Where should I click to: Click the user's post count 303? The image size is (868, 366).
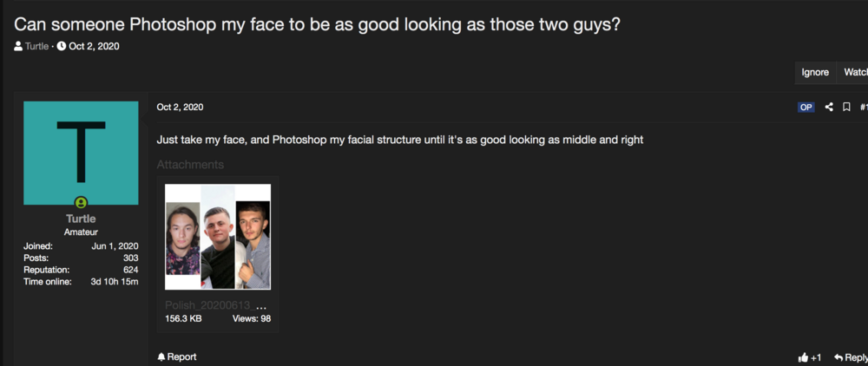click(130, 258)
